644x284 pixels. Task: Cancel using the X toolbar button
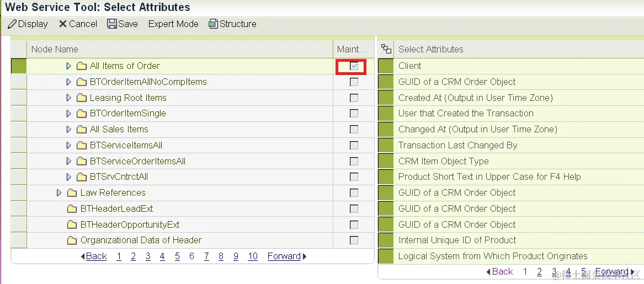coord(78,24)
